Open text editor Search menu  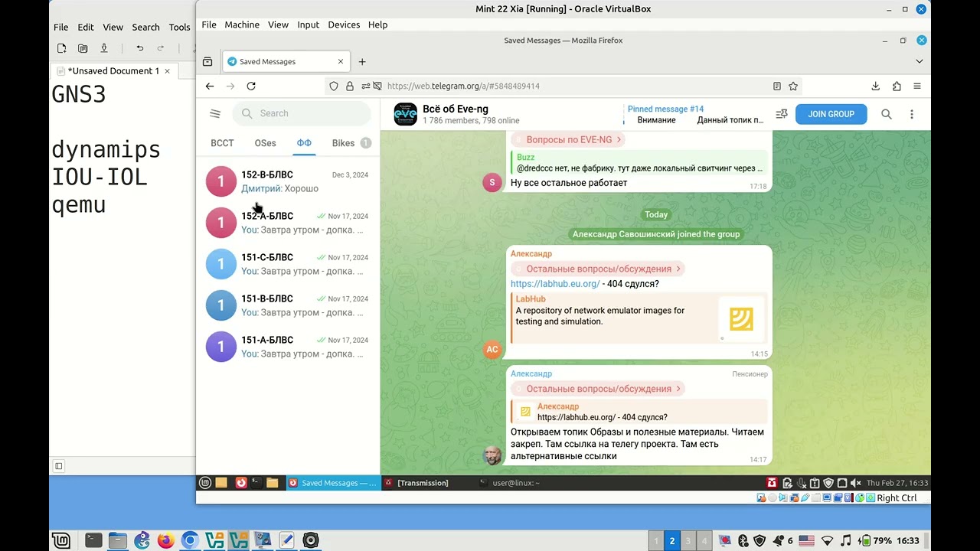[x=145, y=27]
